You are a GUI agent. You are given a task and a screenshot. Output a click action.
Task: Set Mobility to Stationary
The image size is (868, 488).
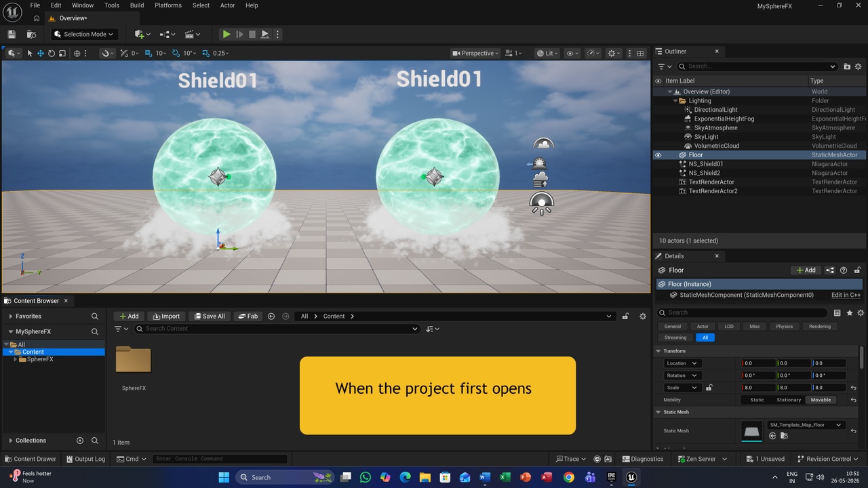pyautogui.click(x=789, y=400)
